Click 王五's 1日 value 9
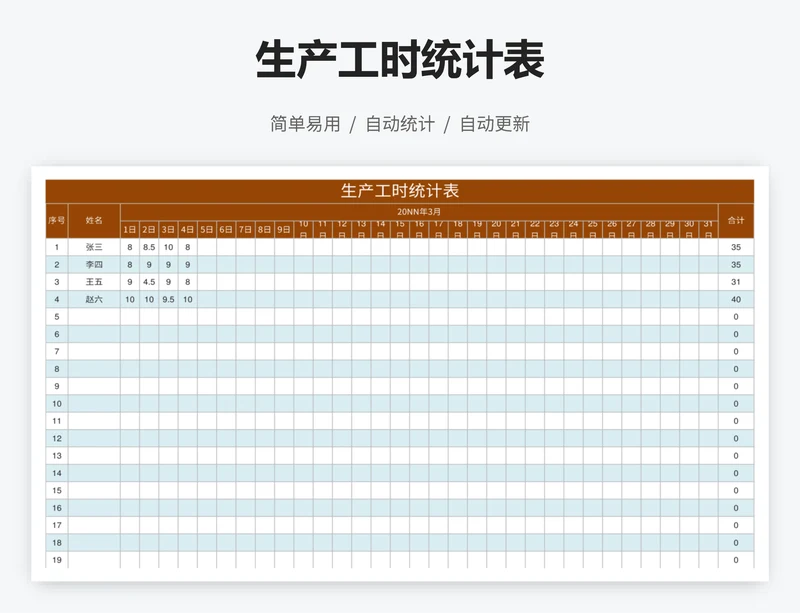 [x=130, y=282]
